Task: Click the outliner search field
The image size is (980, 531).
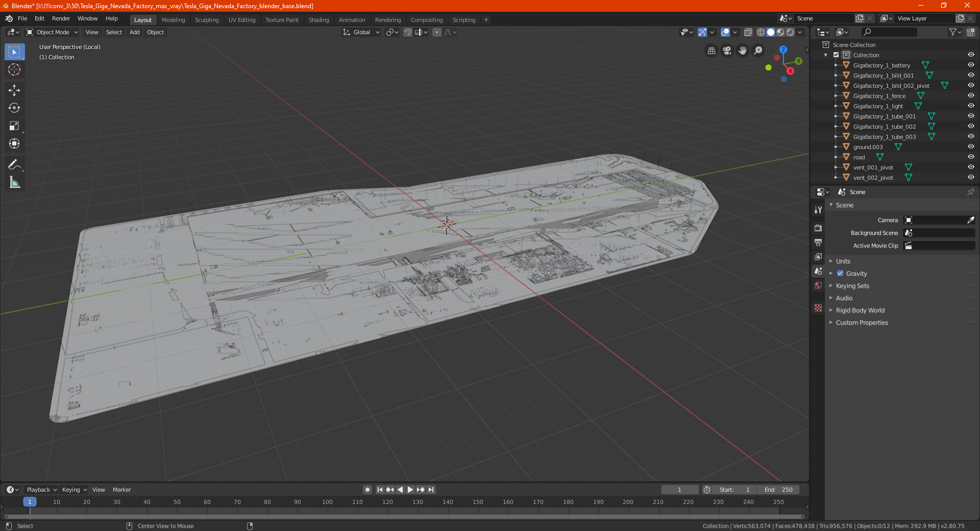Action: point(889,32)
